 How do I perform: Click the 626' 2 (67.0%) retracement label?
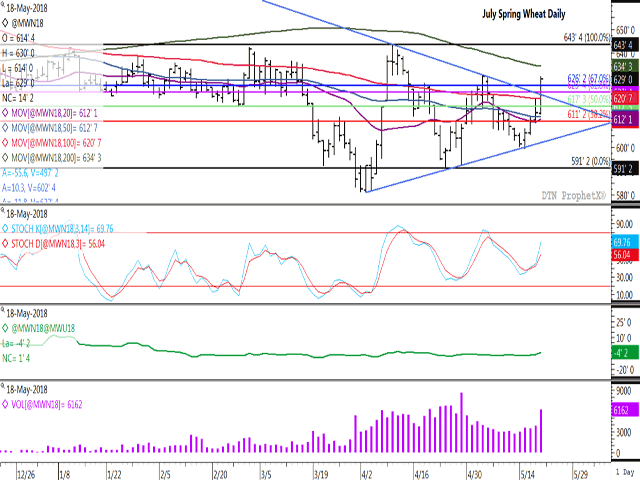pos(589,78)
